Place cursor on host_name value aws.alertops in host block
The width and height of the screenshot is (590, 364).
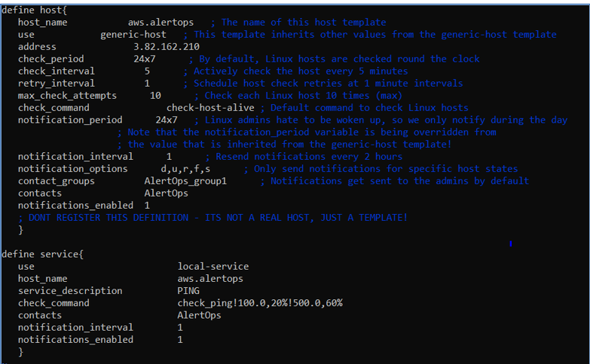click(x=160, y=23)
